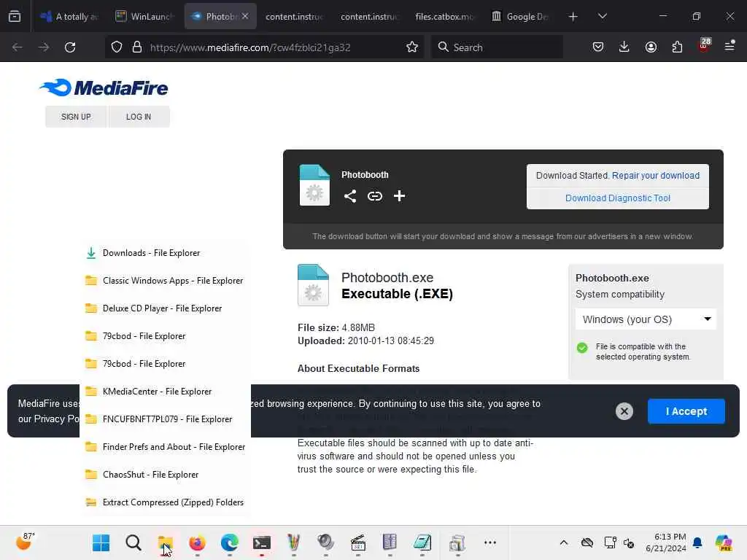Select Extract Compressed (Zipped) Folders entry
747x560 pixels.
click(x=165, y=502)
